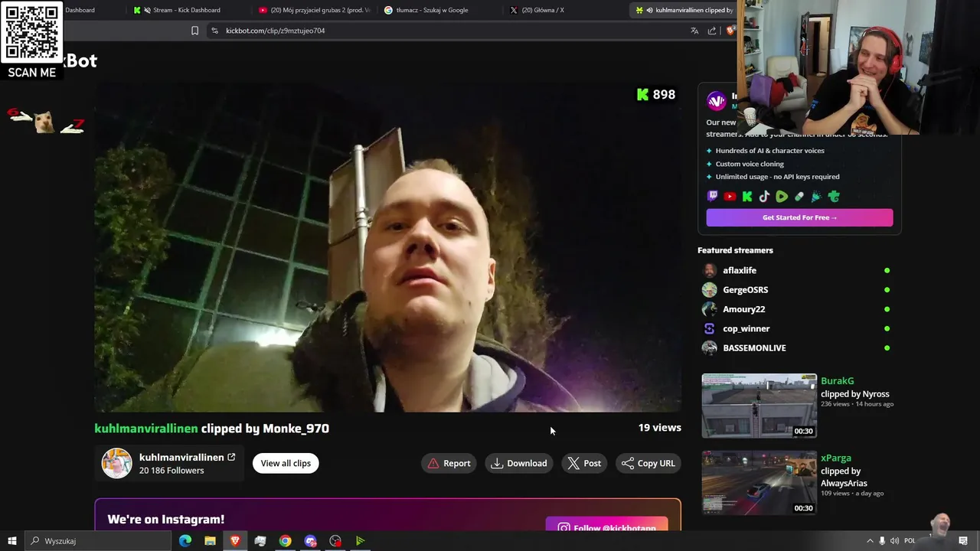Screen dimensions: 980x551
Task: Click the YouTube icon in ad card
Action: click(730, 197)
